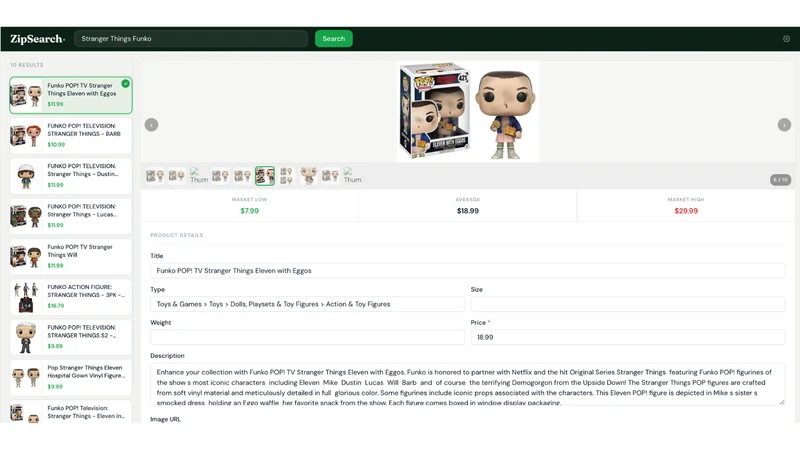
Task: Click the S2 result figure thumbnail
Action: [x=26, y=337]
